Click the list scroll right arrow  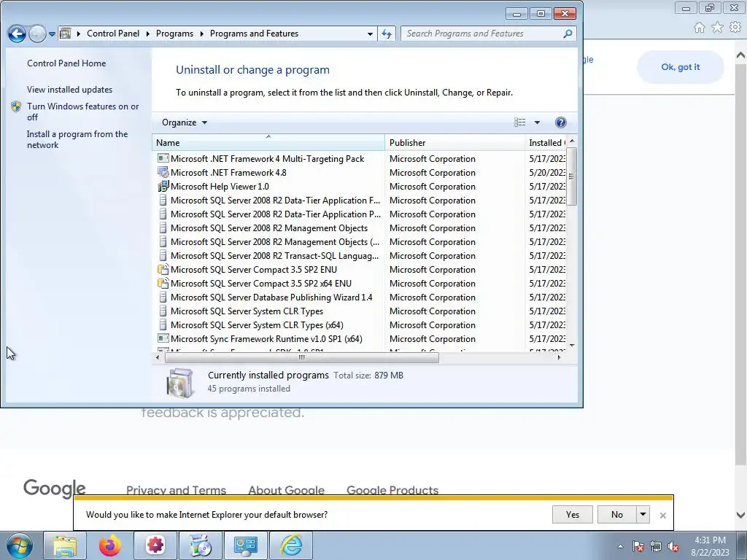click(x=560, y=357)
